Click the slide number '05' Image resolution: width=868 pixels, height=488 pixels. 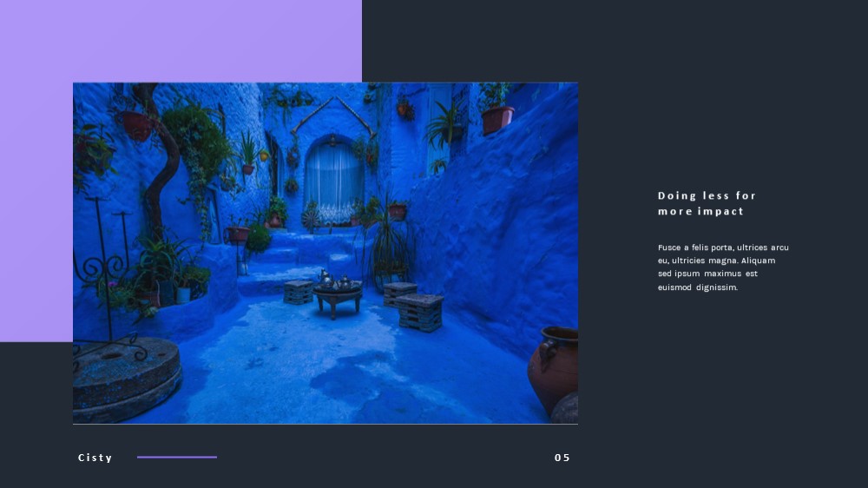(x=562, y=458)
